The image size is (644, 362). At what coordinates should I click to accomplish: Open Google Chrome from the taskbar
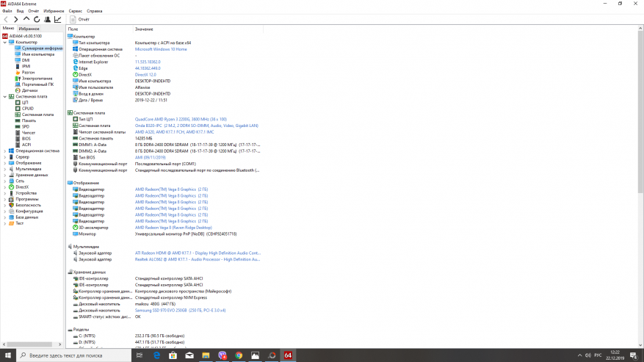(x=239, y=355)
